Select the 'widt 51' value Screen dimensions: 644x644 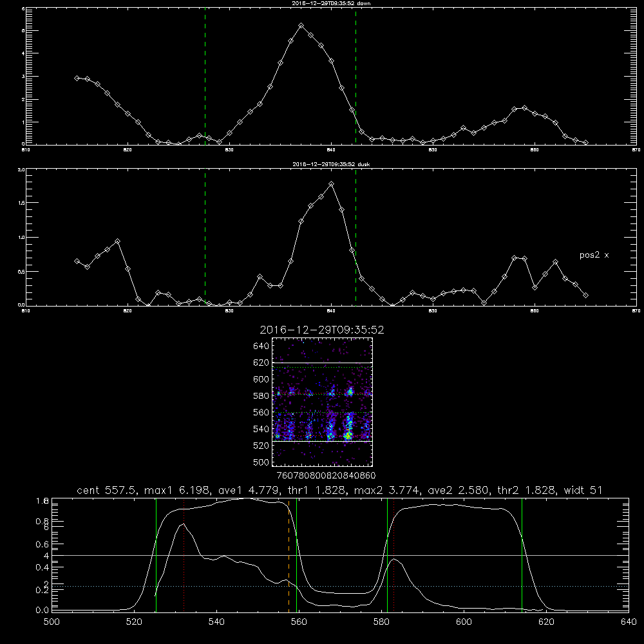point(583,490)
